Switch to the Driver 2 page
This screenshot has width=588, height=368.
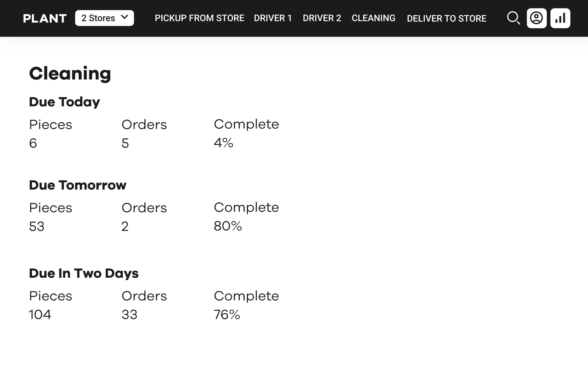322,18
